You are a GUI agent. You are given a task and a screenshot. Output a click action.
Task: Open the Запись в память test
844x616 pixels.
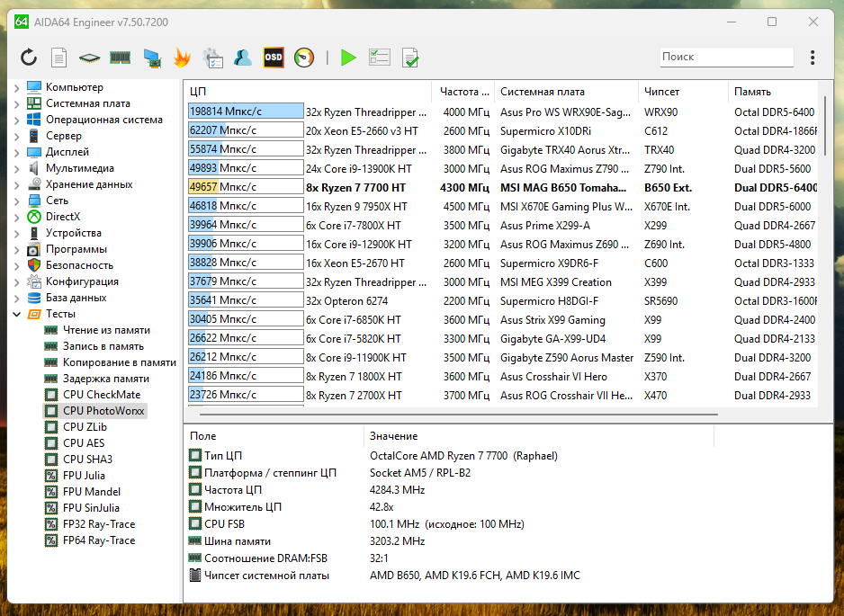pyautogui.click(x=103, y=346)
